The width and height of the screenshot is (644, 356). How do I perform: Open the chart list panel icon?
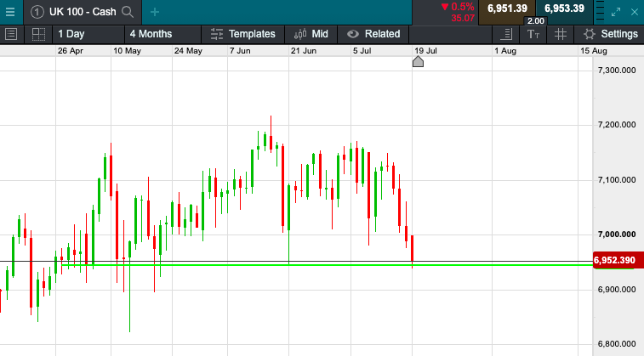[11, 34]
